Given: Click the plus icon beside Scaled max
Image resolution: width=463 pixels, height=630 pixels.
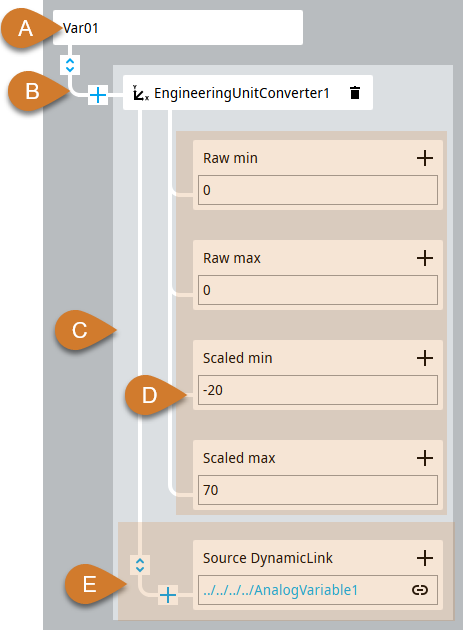Looking at the screenshot, I should coord(425,458).
